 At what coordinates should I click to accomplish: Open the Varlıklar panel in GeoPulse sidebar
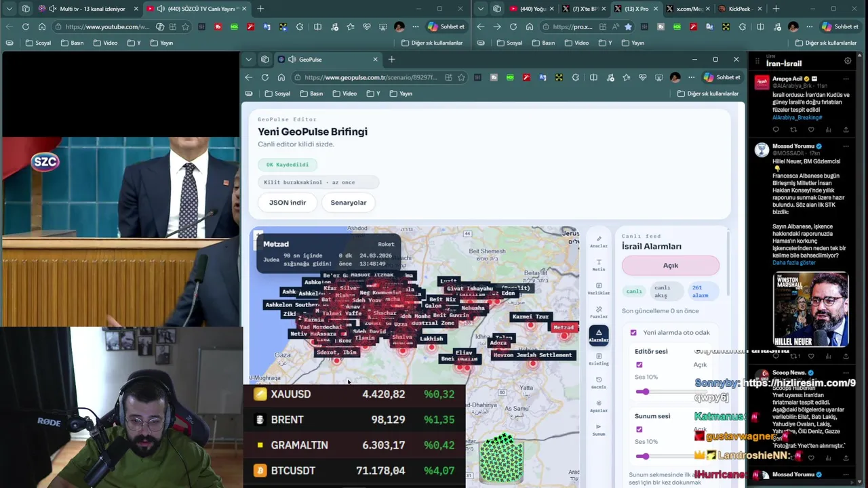point(599,289)
